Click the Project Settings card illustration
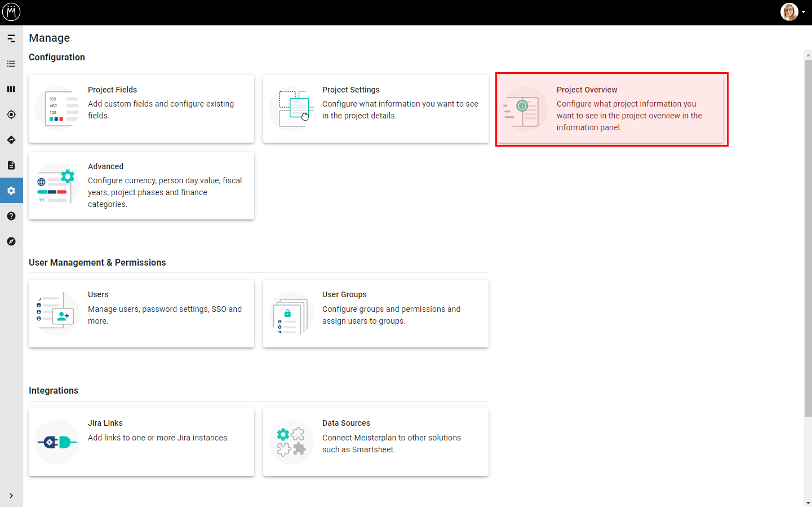This screenshot has width=812, height=507. pos(291,109)
